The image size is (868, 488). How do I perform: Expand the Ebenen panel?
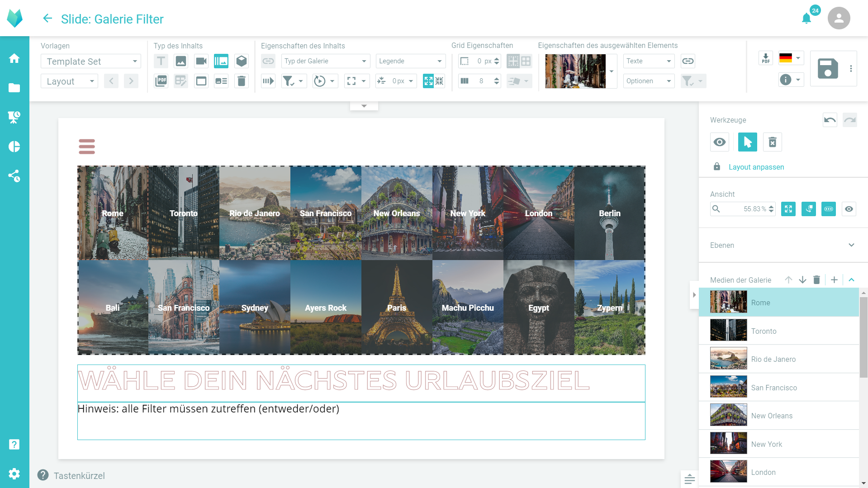click(851, 245)
